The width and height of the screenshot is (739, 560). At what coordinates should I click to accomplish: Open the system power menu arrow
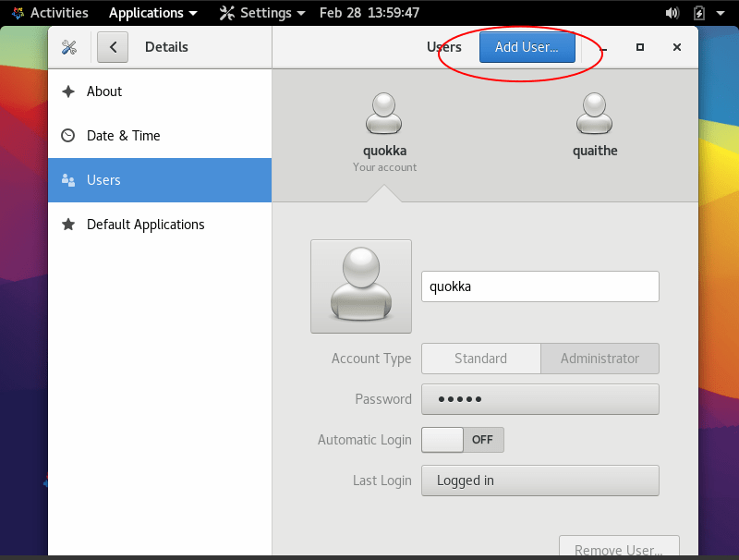[721, 13]
